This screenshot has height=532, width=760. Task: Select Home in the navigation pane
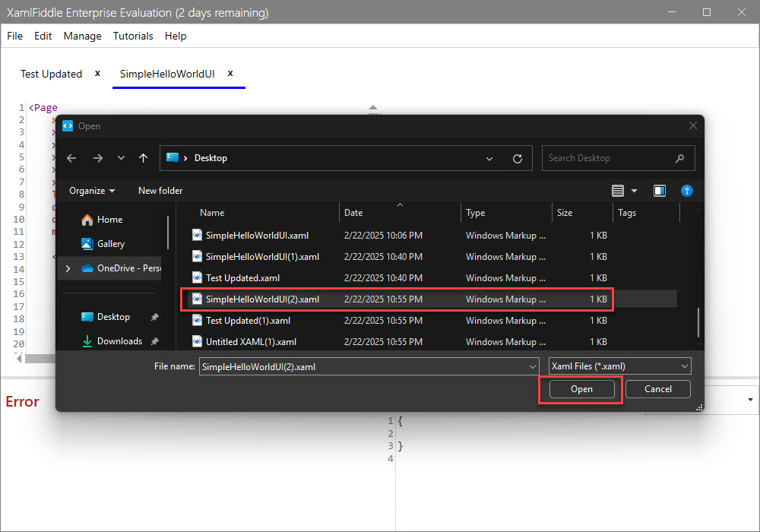click(109, 220)
